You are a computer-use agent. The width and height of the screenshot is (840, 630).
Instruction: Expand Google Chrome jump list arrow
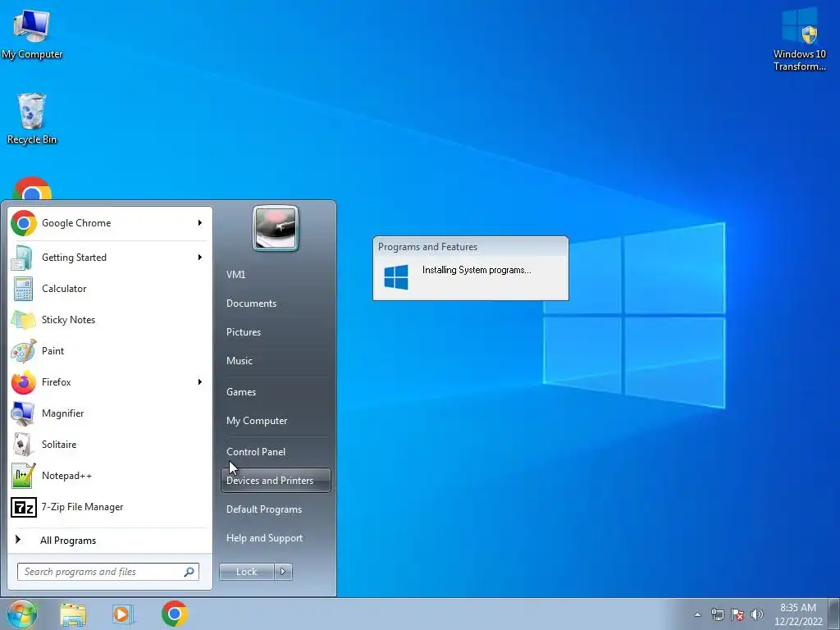click(200, 223)
